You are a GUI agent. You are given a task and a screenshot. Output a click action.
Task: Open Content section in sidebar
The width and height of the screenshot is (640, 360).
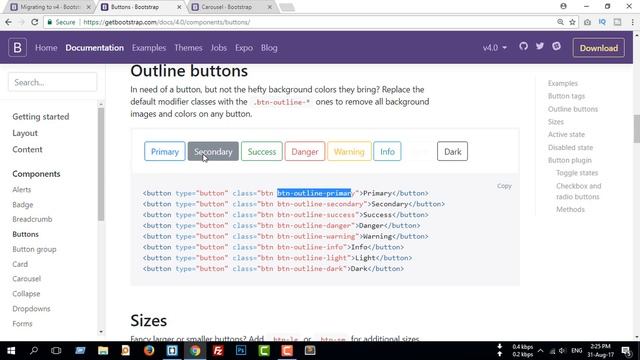[27, 149]
